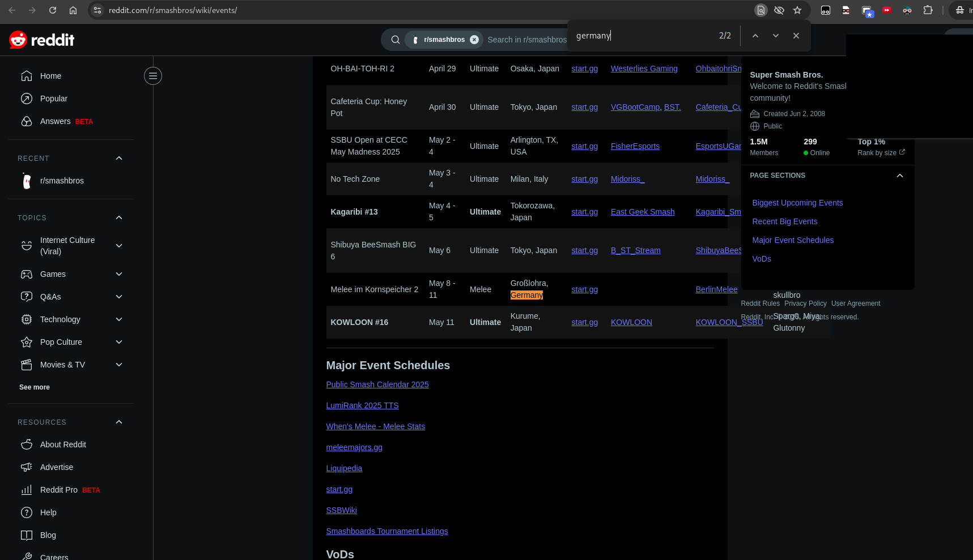Open Popular in the left sidebar

point(53,99)
